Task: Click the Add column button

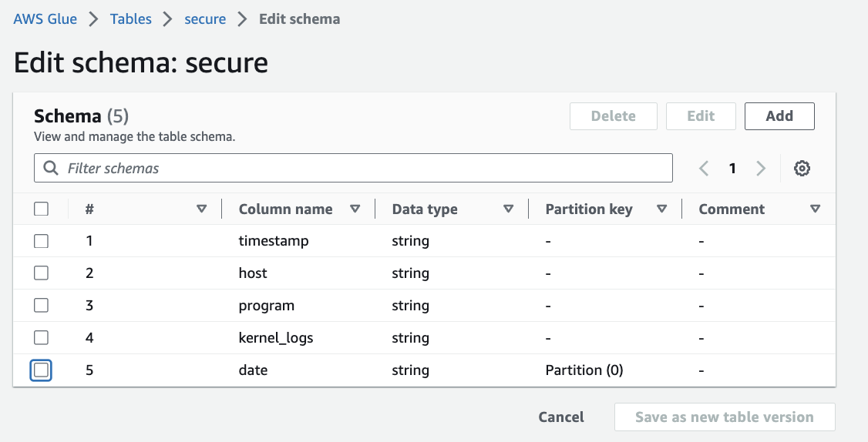Action: (779, 116)
